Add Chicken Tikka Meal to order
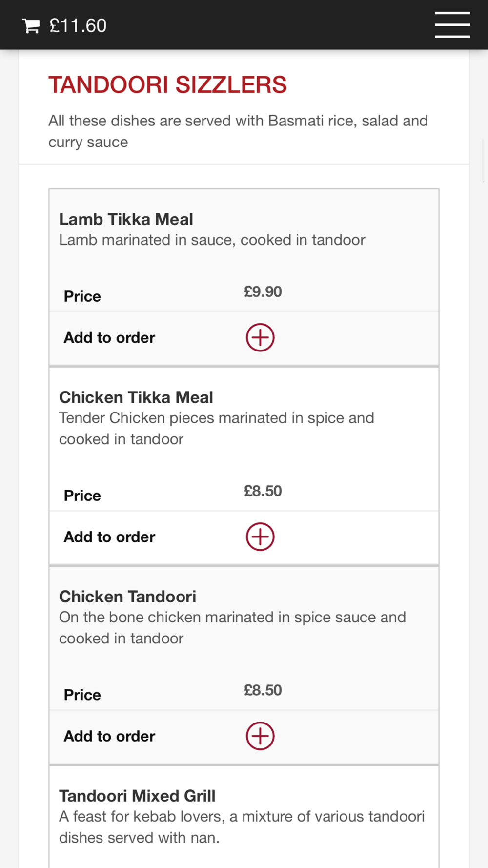Viewport: 488px width, 868px height. (x=260, y=537)
